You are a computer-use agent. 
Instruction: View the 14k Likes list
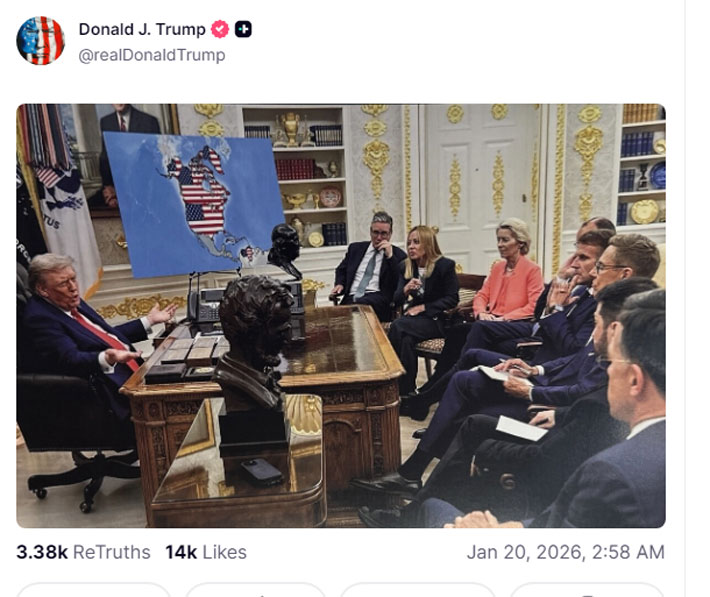(206, 552)
